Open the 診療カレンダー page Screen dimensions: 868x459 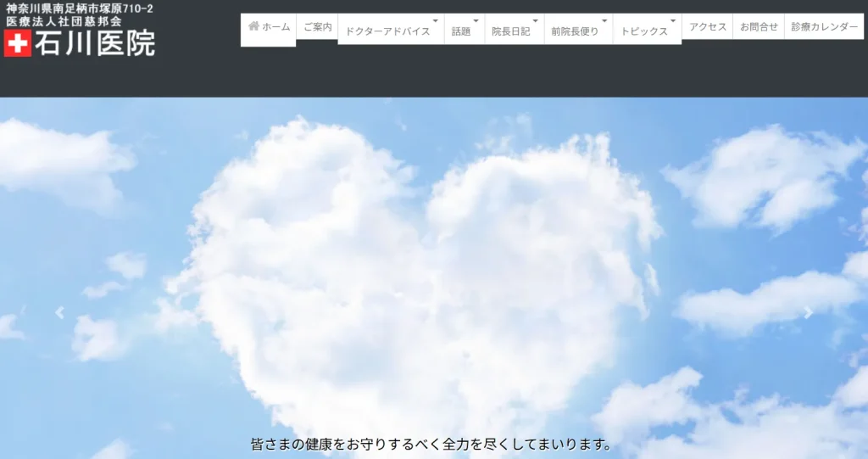click(824, 27)
